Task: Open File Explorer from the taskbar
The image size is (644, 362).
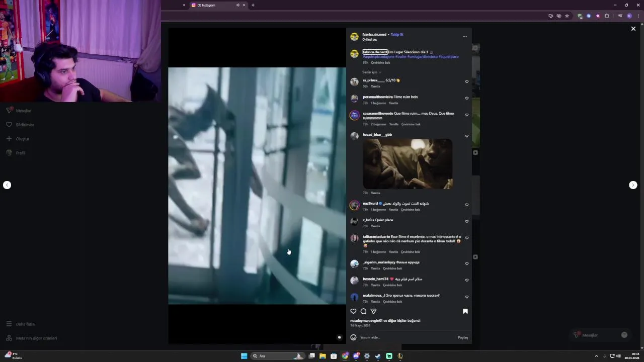Action: [x=323, y=356]
